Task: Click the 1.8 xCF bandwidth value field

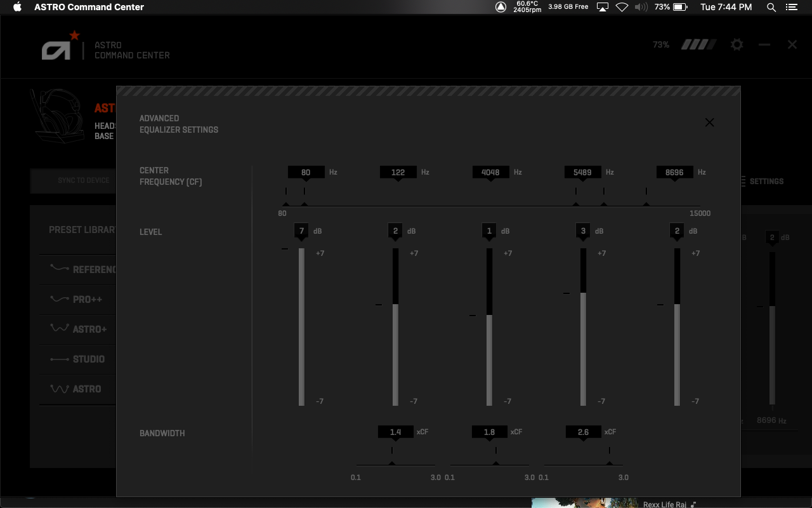Action: (x=490, y=432)
